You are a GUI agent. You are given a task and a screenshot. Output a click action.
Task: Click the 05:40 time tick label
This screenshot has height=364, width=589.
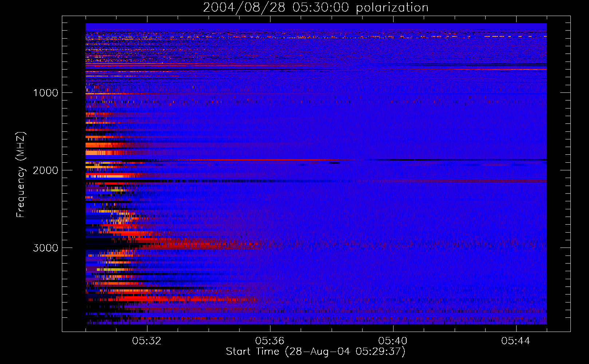click(x=393, y=341)
